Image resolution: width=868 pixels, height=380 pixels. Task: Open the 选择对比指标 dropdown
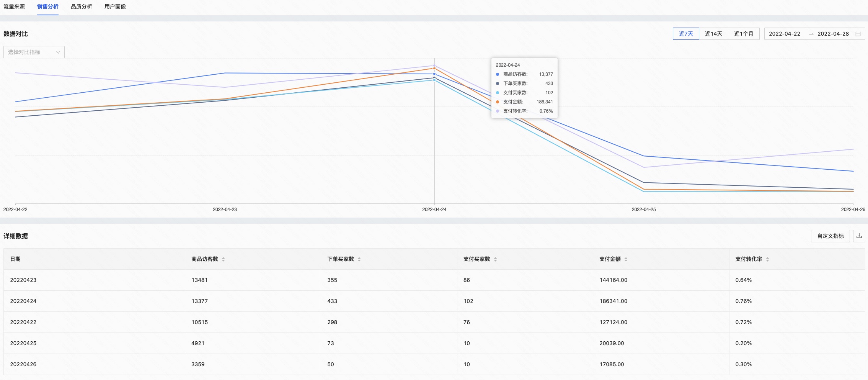[x=34, y=52]
